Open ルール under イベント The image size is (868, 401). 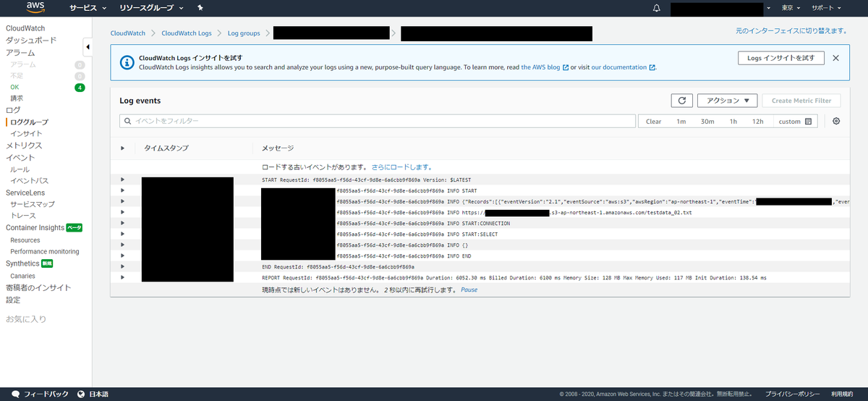click(20, 169)
